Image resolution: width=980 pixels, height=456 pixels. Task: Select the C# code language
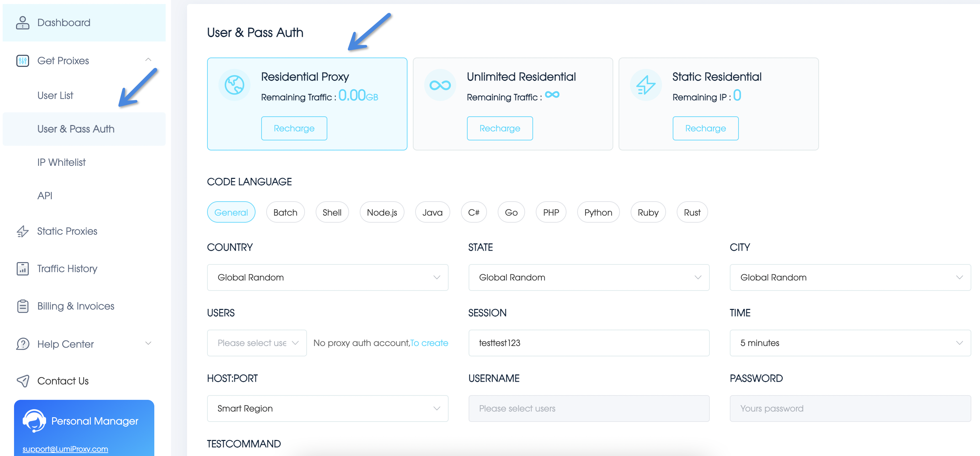point(474,212)
